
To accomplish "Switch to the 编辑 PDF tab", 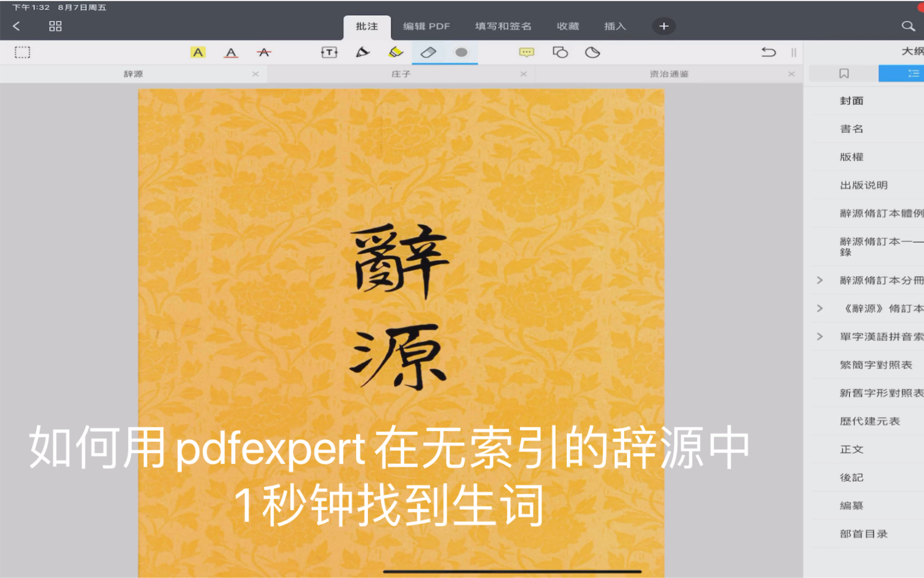I will tap(426, 26).
